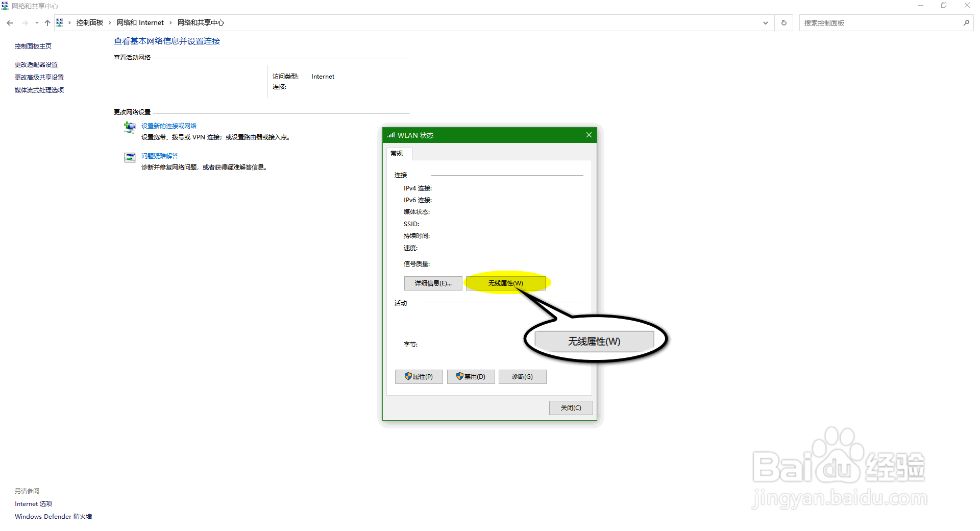Open the 网络和 Internet breadcrumb

pyautogui.click(x=140, y=22)
